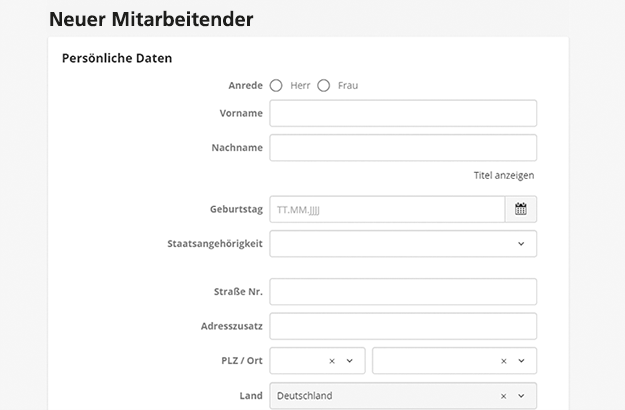Click the Straße Nr. input field
Screen dimensions: 625x410
coord(403,292)
